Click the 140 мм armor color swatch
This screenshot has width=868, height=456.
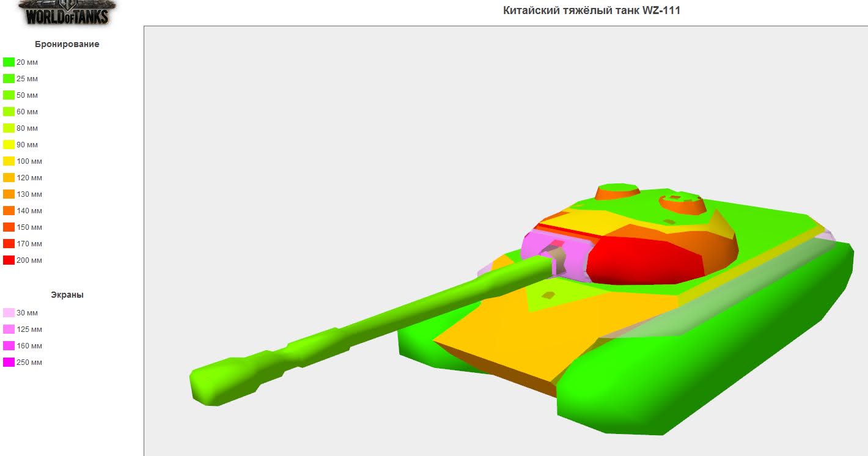(9, 211)
